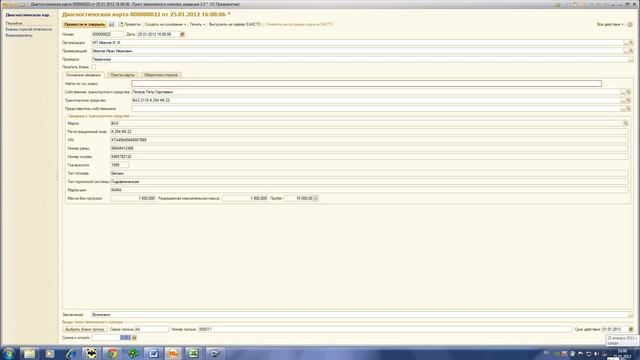Click the Год выпуска field
This screenshot has width=640, height=360.
point(120,165)
